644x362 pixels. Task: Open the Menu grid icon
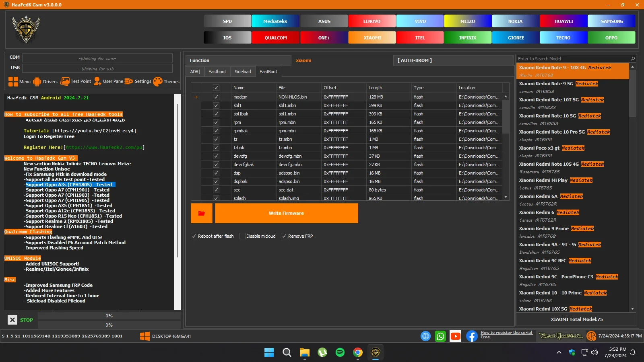pos(13,82)
